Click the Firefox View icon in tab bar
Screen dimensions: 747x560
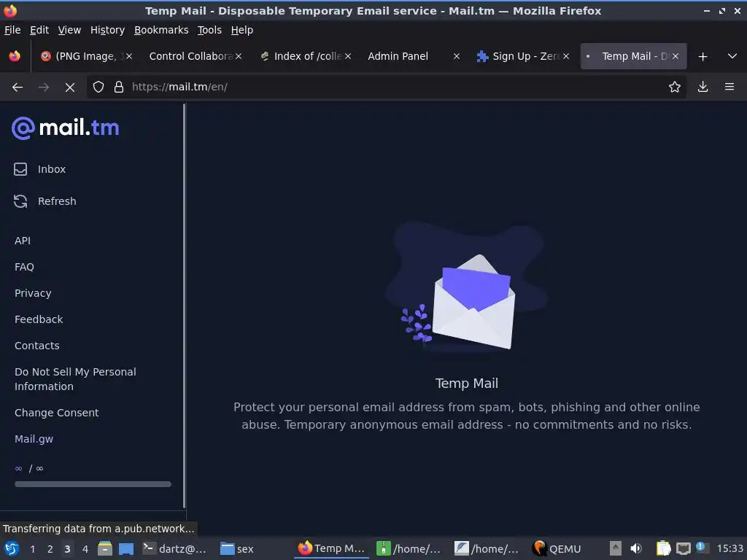coord(15,56)
